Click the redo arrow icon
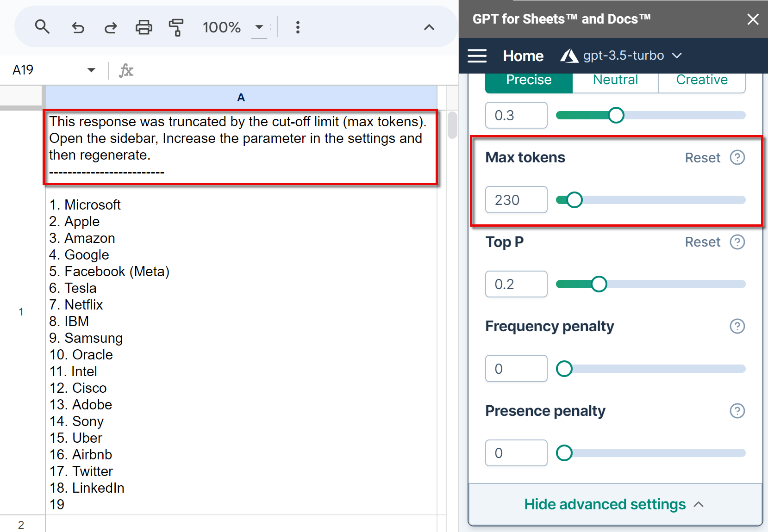Image resolution: width=768 pixels, height=532 pixels. pos(111,28)
